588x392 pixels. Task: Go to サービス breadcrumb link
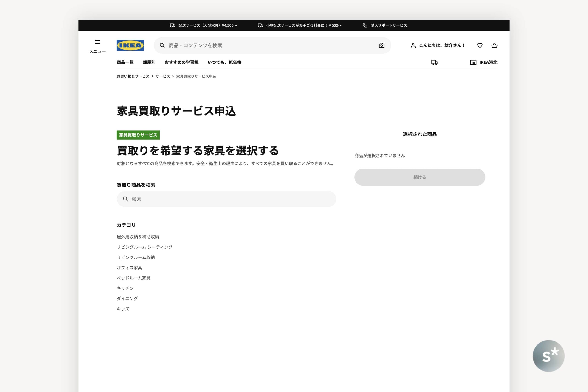pyautogui.click(x=162, y=76)
